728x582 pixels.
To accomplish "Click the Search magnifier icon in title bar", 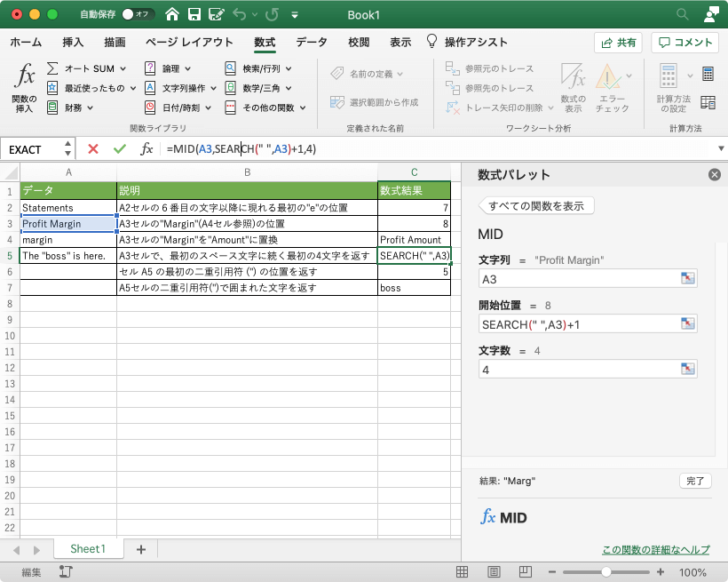I will click(683, 14).
